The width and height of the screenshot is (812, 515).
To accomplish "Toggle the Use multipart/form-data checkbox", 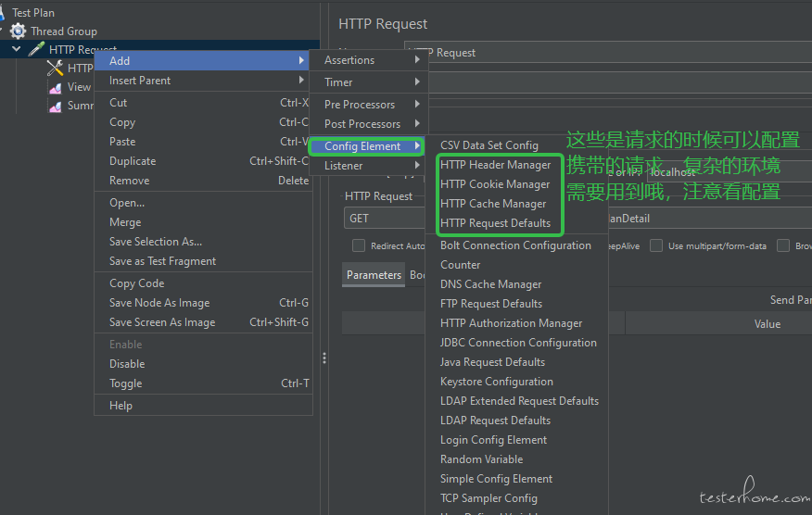I will [x=656, y=246].
